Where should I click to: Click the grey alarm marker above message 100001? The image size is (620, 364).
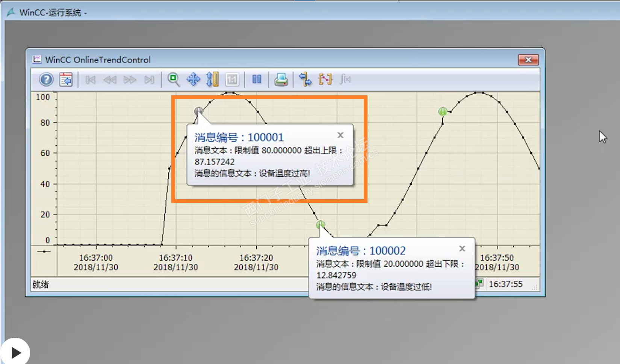click(x=199, y=111)
